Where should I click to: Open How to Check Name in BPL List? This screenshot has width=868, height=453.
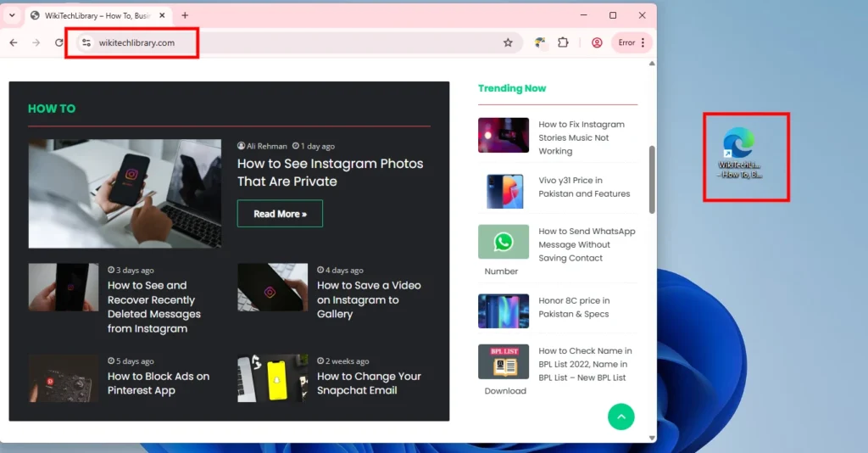585,365
